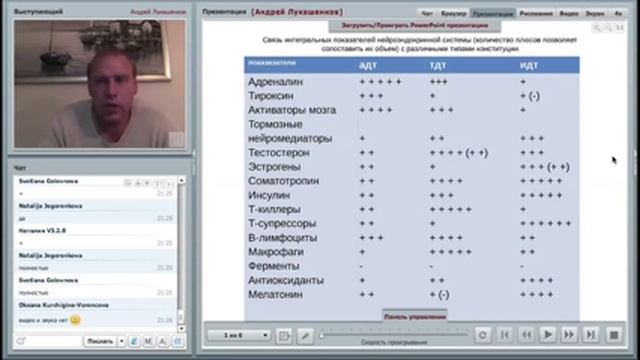
Task: Click the Скорость проигрывания slider handle
Action: point(322,336)
